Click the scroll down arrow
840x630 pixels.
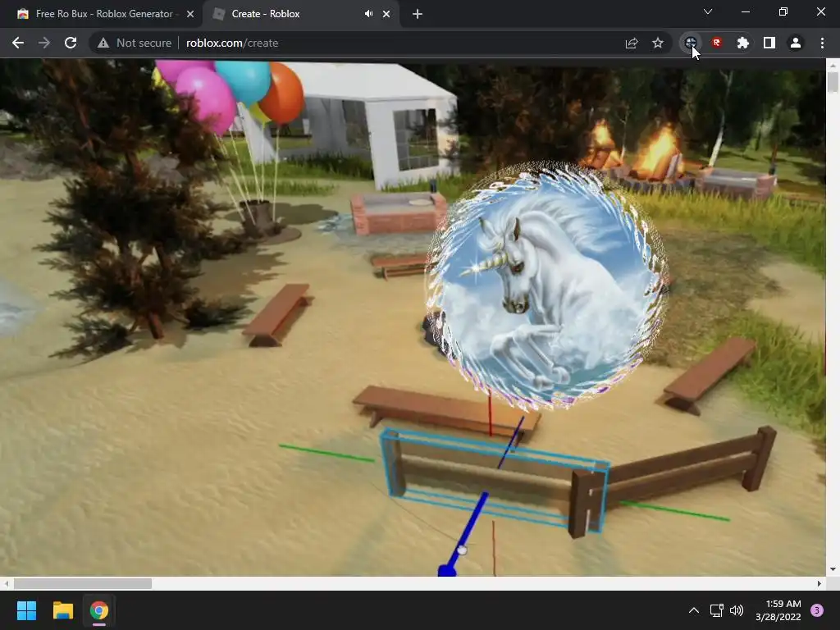click(x=833, y=569)
